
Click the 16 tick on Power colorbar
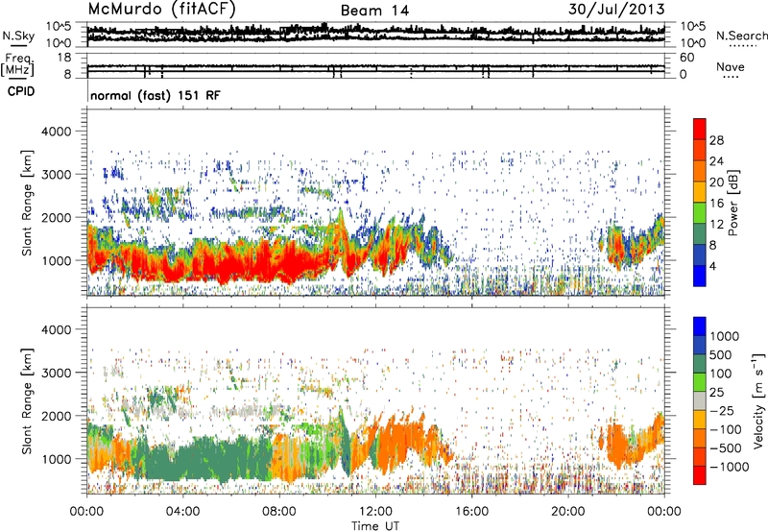[716, 203]
